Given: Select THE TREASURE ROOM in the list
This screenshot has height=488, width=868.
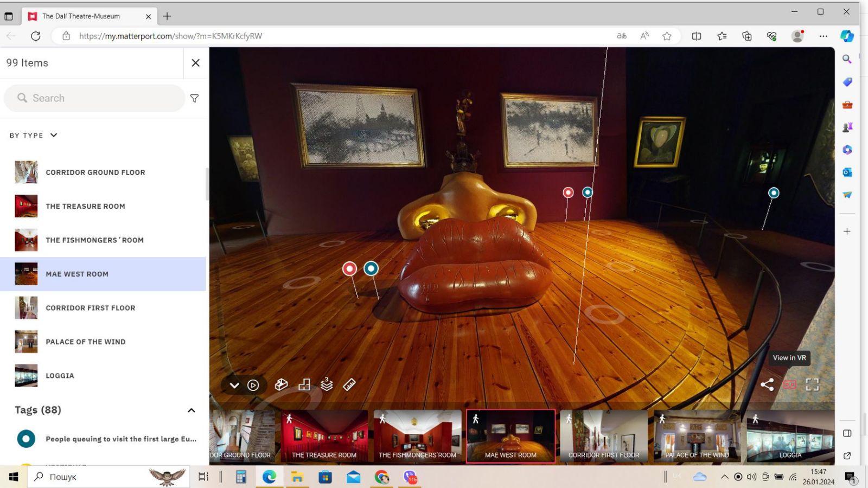Looking at the screenshot, I should coord(103,206).
